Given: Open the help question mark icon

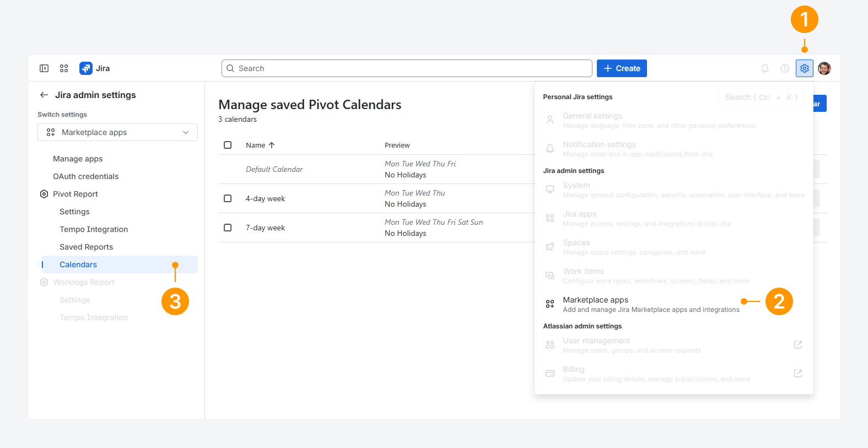Looking at the screenshot, I should point(785,68).
